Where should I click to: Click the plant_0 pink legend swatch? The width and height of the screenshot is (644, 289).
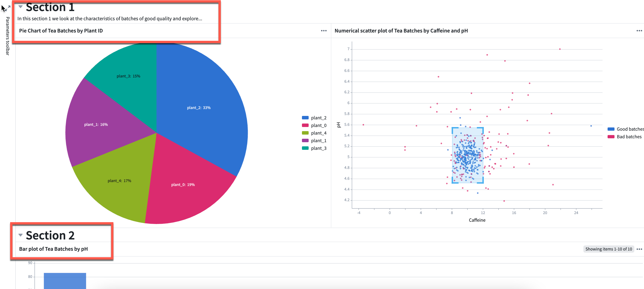tap(305, 125)
